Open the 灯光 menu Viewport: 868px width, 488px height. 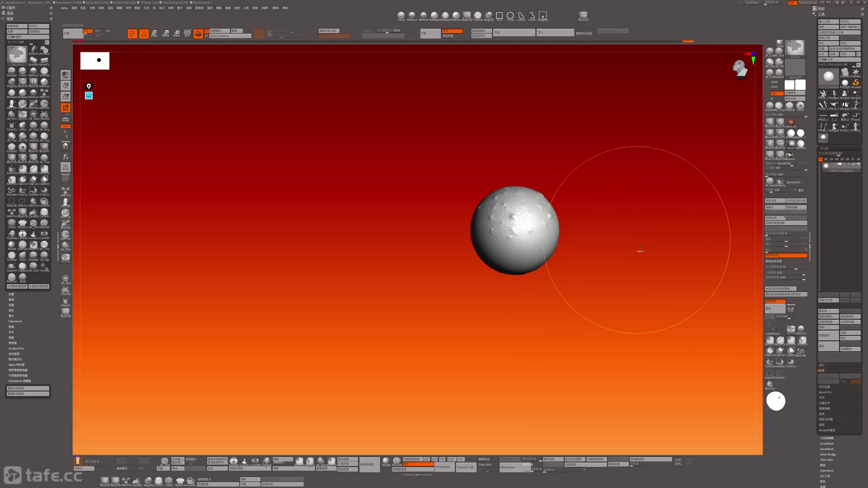coord(146,8)
